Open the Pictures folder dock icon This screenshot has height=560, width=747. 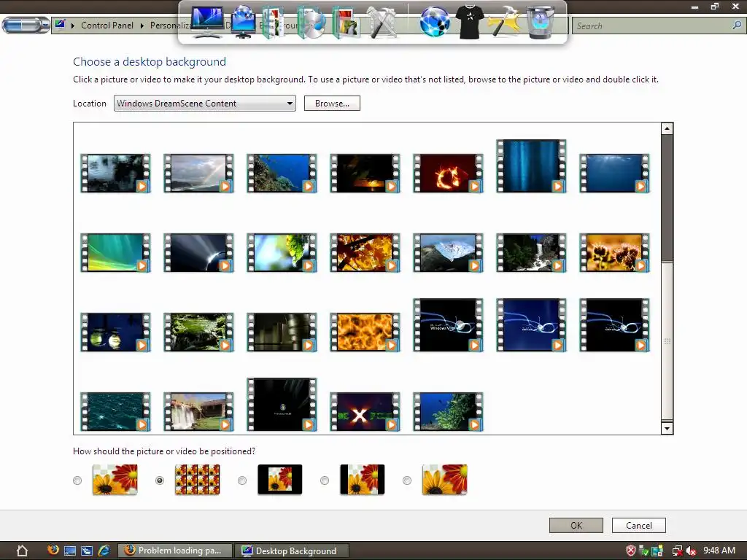[347, 23]
